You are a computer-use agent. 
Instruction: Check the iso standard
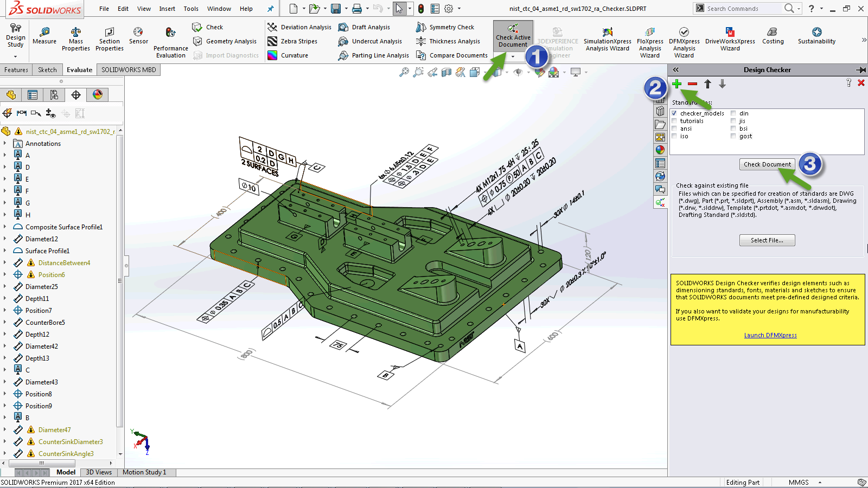[674, 136]
